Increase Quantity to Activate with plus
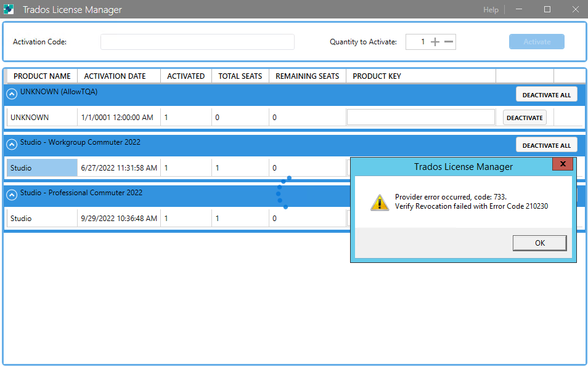 click(x=435, y=42)
